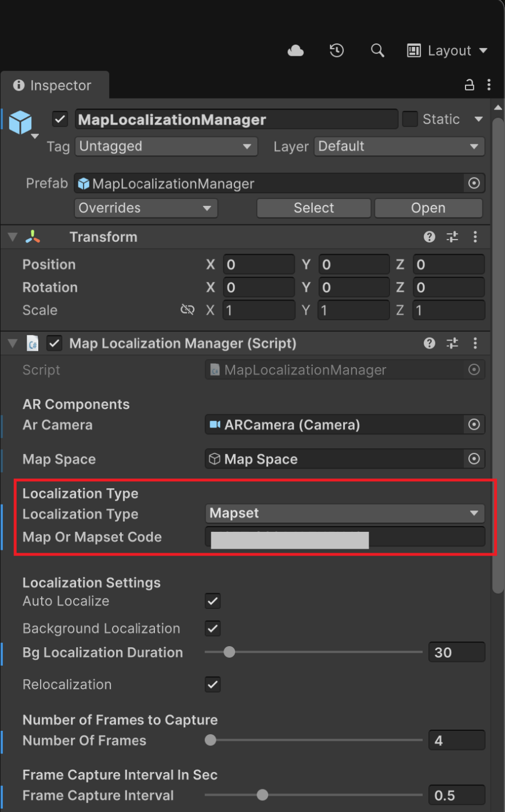Open the Ar Camera object picker
The width and height of the screenshot is (505, 812).
pos(474,425)
